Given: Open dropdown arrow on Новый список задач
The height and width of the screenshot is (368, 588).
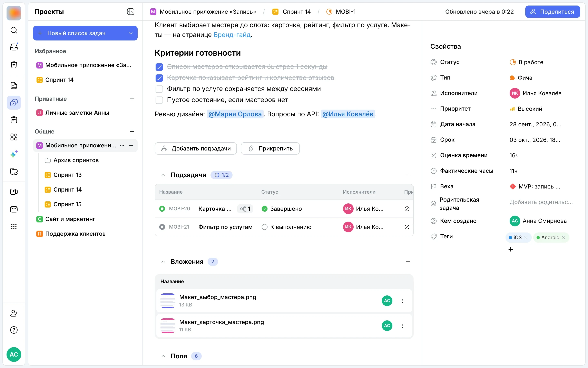Looking at the screenshot, I should [x=130, y=33].
